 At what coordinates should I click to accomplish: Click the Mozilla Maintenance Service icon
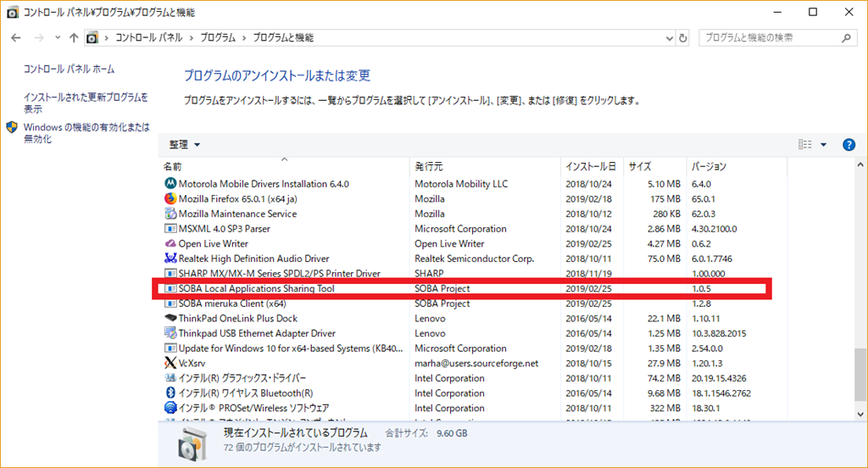[170, 214]
